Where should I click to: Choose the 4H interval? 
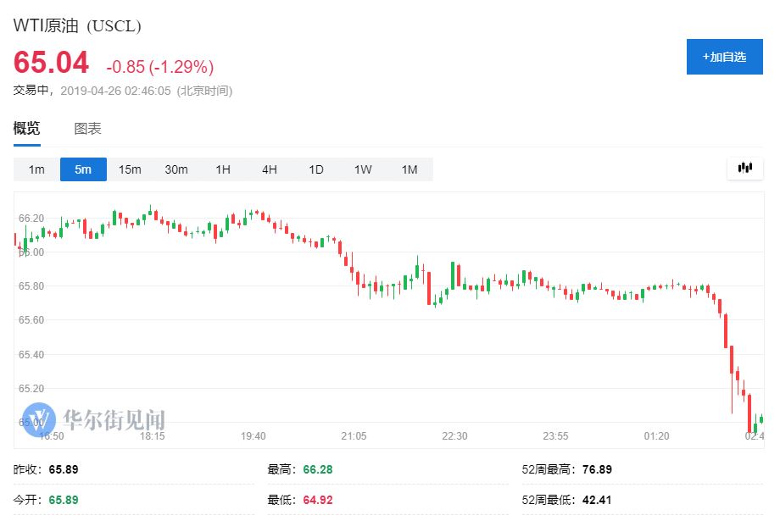270,169
